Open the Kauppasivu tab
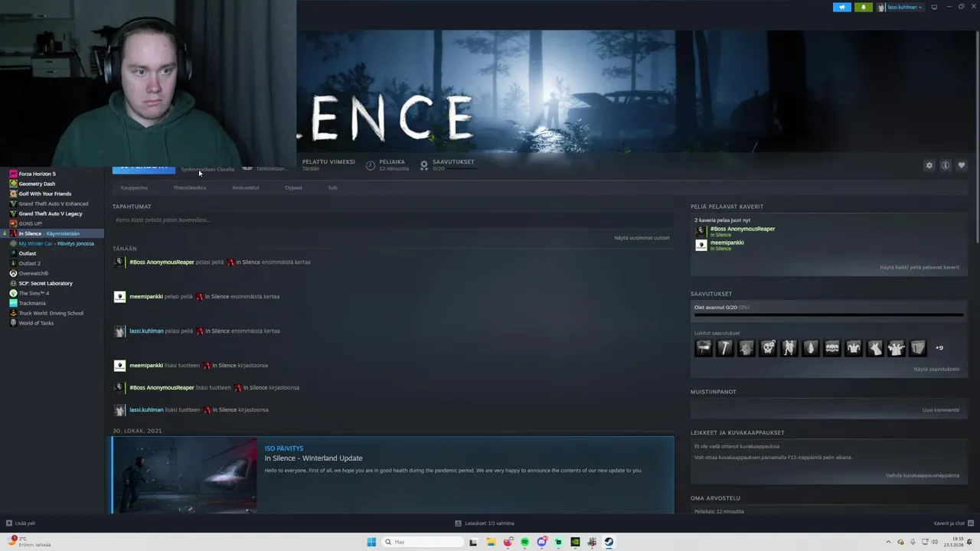980x551 pixels. tap(134, 187)
